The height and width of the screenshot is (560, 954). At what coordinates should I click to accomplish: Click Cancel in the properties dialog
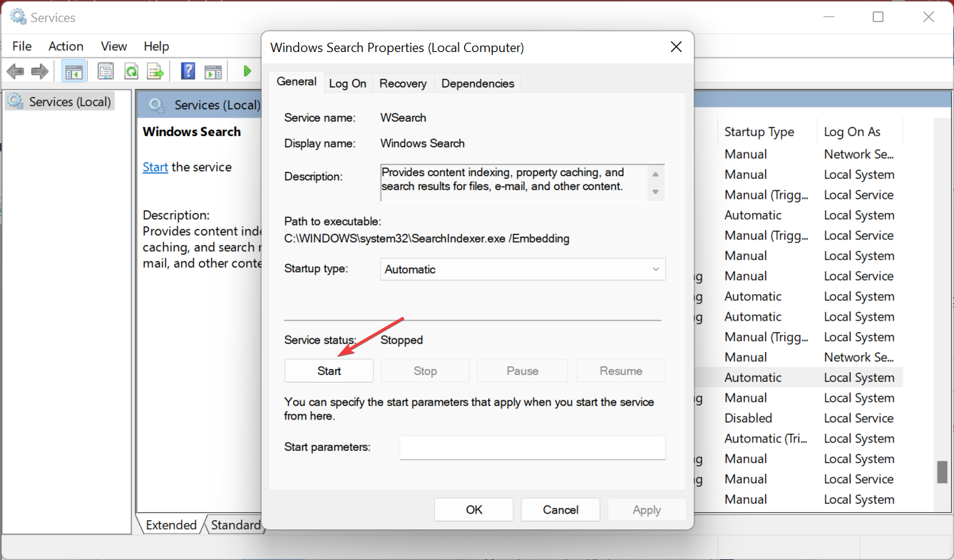point(560,509)
